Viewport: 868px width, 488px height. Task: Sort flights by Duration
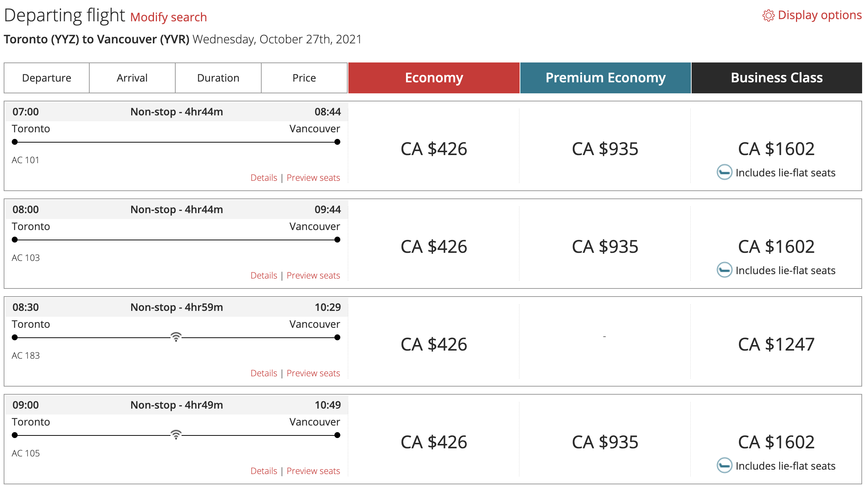(x=218, y=78)
